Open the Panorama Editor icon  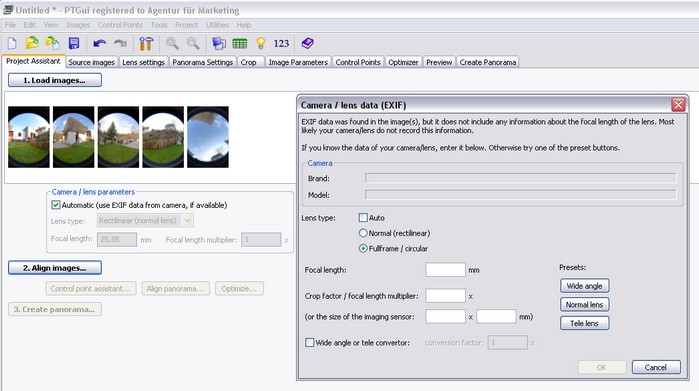pos(219,43)
